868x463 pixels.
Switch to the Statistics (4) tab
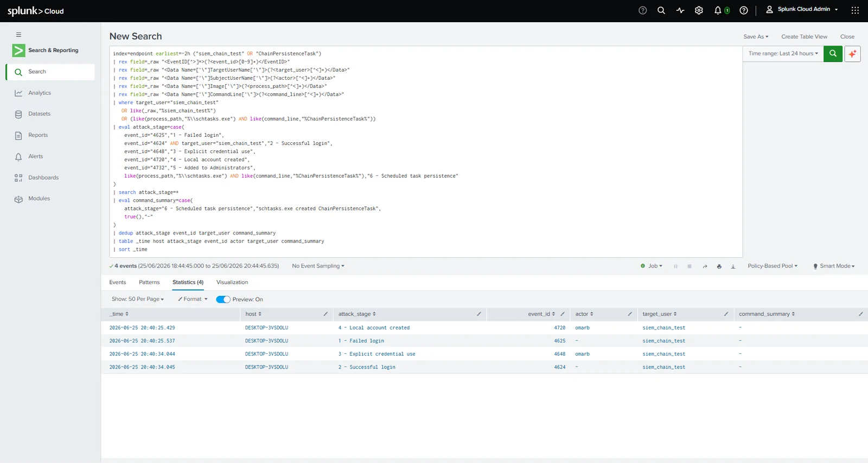188,282
